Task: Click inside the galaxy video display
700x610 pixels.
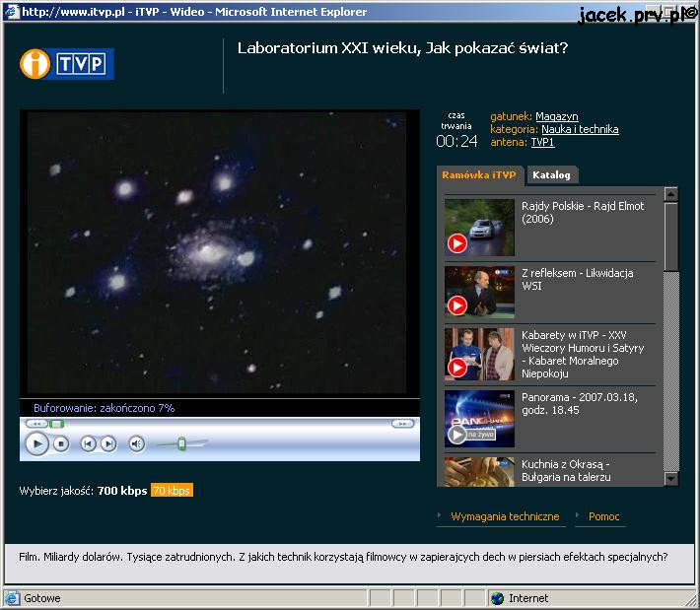Action: (217, 252)
